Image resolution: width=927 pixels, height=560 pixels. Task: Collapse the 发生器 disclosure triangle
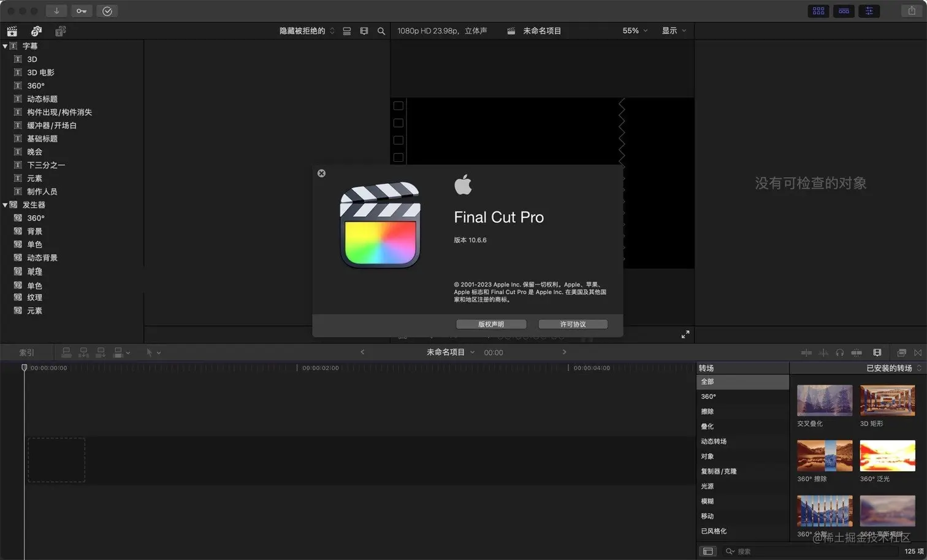[x=5, y=205]
